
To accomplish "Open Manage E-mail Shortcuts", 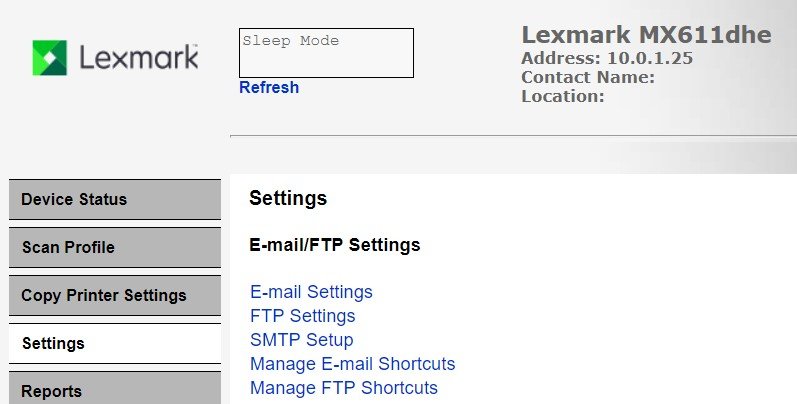I will click(352, 364).
